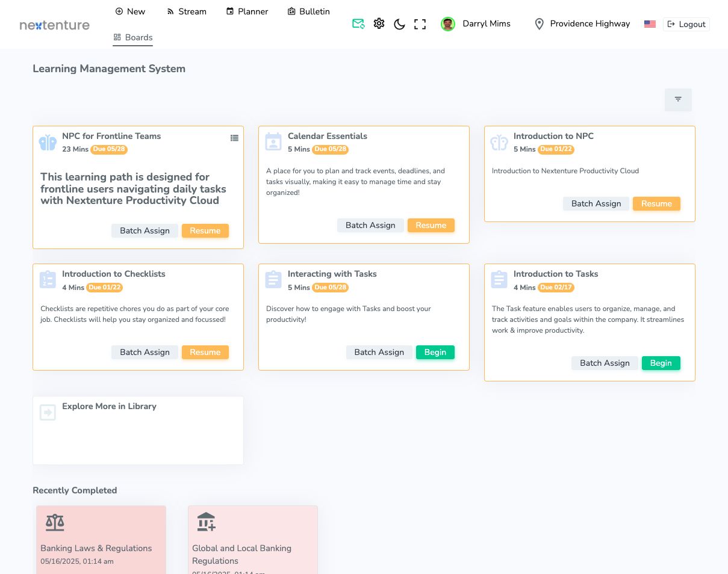Open the Planner menu item
This screenshot has width=728, height=574.
click(247, 11)
